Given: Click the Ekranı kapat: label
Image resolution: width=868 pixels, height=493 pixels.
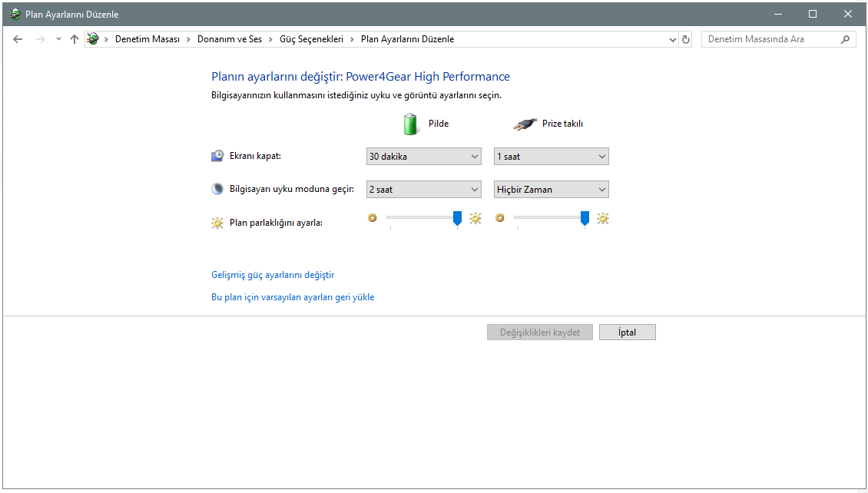Looking at the screenshot, I should pyautogui.click(x=255, y=156).
